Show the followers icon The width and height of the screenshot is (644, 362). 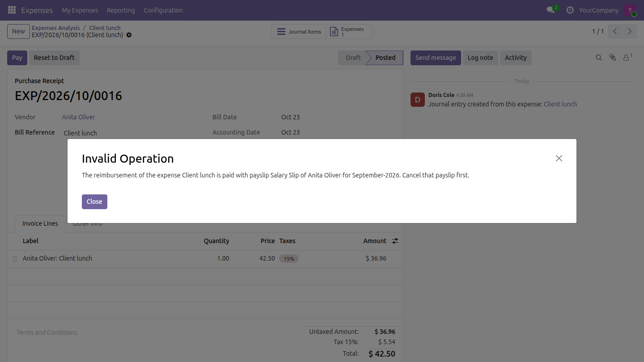(627, 58)
